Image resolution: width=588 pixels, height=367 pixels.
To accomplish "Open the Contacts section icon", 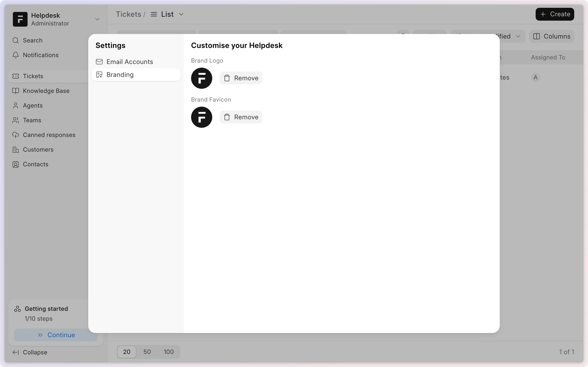I will pos(16,164).
